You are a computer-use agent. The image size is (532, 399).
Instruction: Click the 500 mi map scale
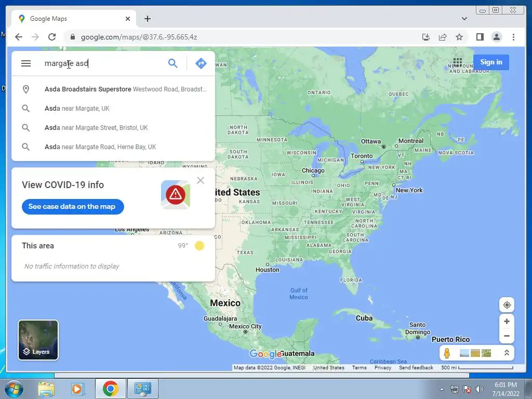click(477, 367)
